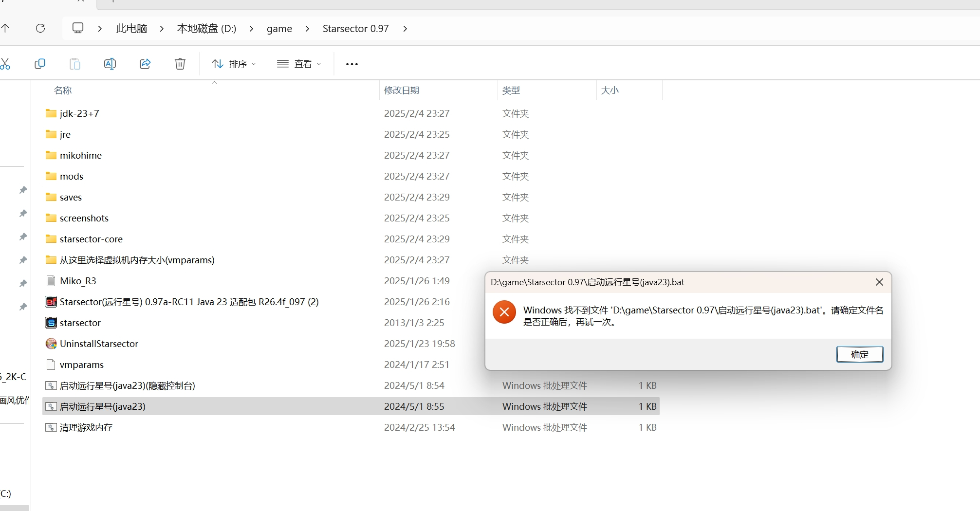Go to 此电脑 in address bar
This screenshot has width=980, height=511.
pos(131,29)
